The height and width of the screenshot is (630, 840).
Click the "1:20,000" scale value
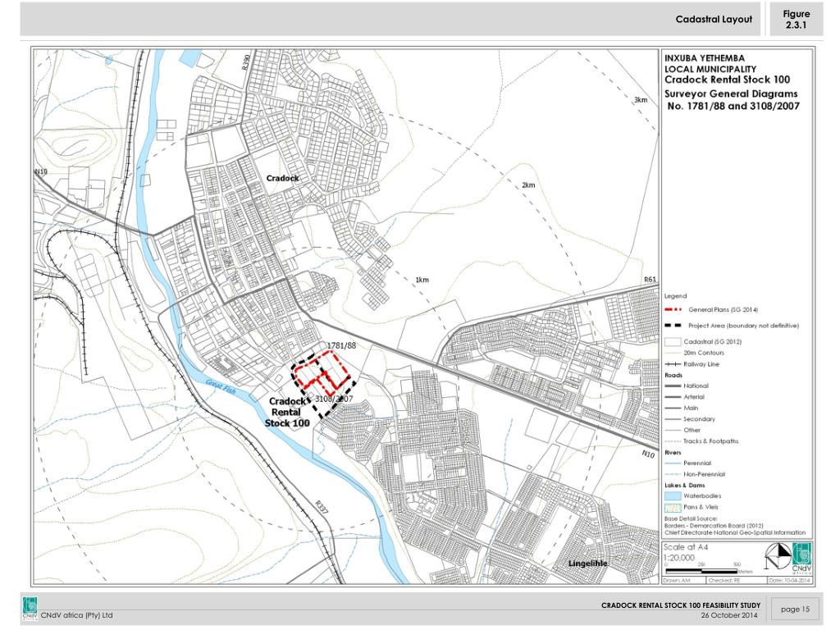point(679,558)
